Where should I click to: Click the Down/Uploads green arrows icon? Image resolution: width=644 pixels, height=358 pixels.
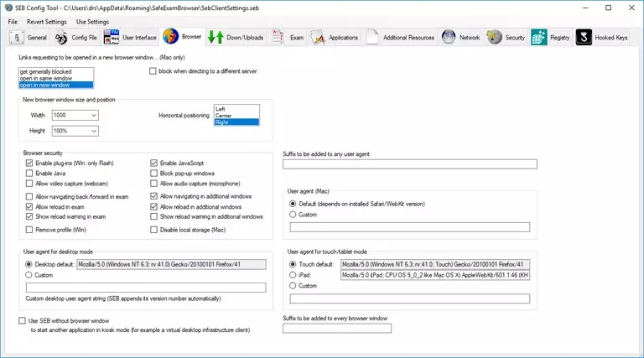[216, 38]
